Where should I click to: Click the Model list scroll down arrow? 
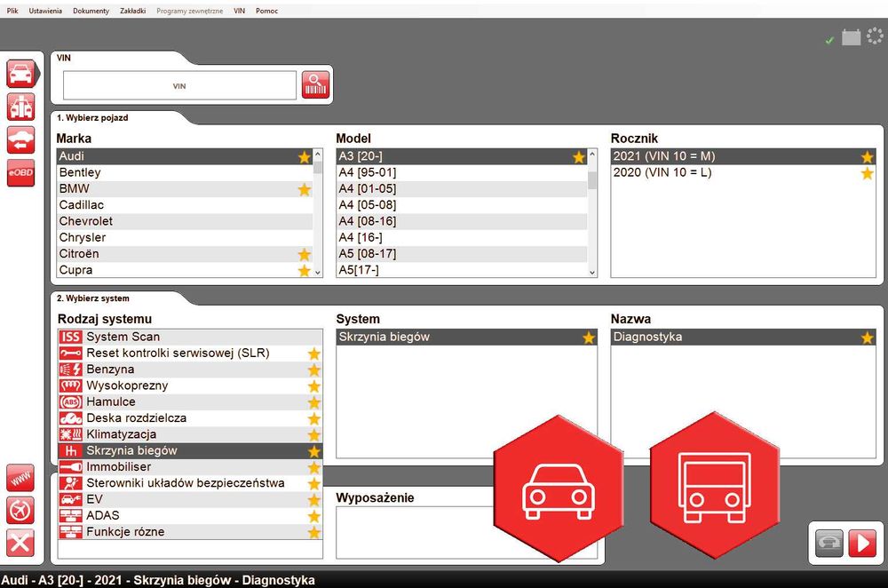pos(592,273)
